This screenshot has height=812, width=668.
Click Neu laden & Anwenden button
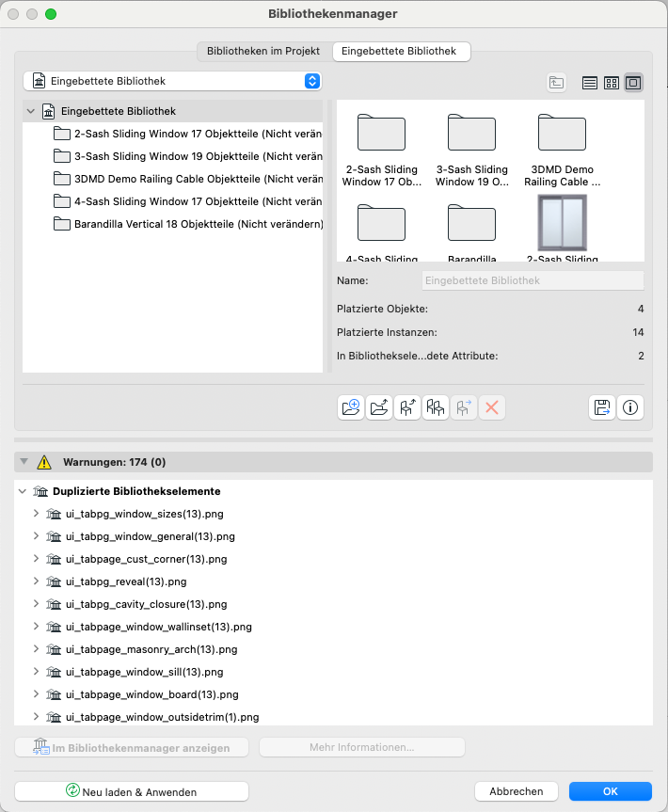coord(132,791)
